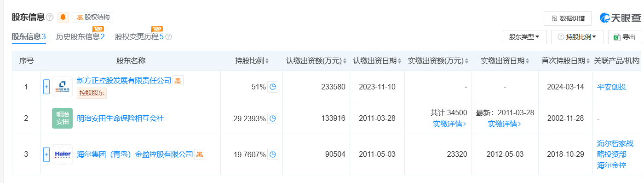Screen dimensions: 644x183
Task: Expand row 1 with the plus button
Action: point(46,87)
